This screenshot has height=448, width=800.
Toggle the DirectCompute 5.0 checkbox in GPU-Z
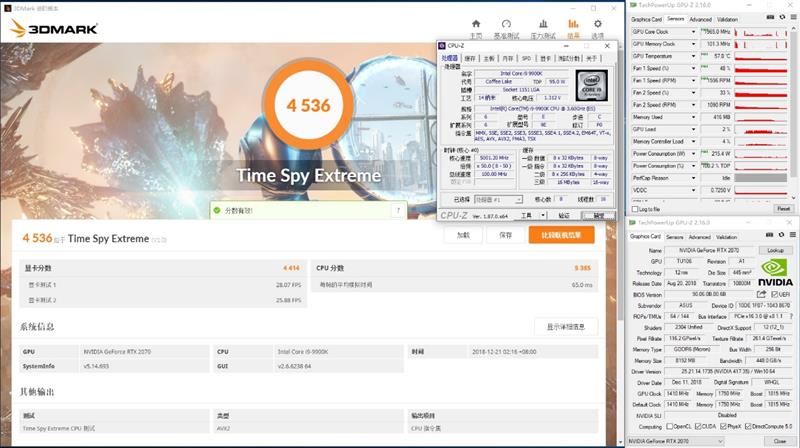748,427
